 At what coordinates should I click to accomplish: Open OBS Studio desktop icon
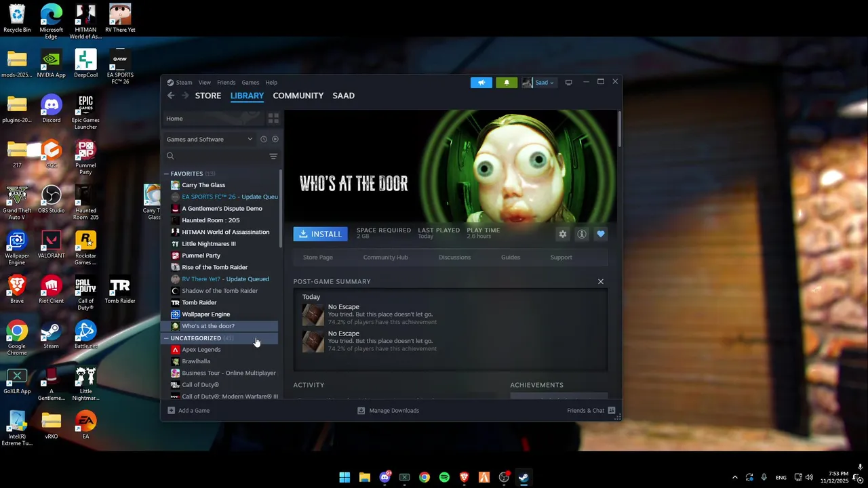point(51,199)
